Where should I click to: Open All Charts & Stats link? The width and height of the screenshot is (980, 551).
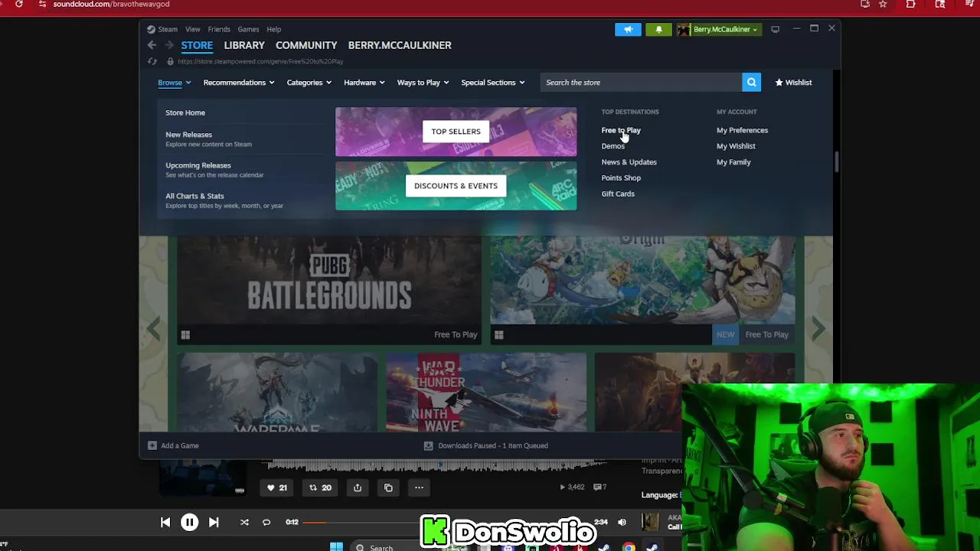(x=194, y=196)
